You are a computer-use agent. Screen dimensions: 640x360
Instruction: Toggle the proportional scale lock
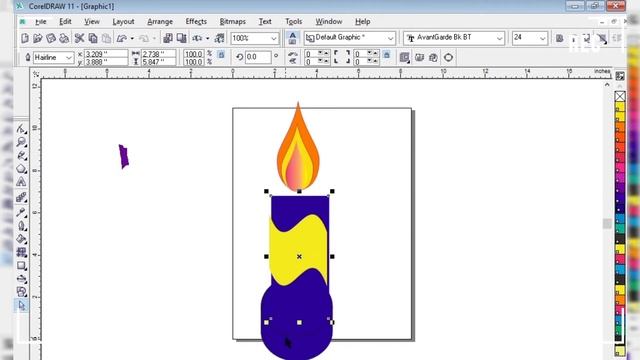click(221, 55)
